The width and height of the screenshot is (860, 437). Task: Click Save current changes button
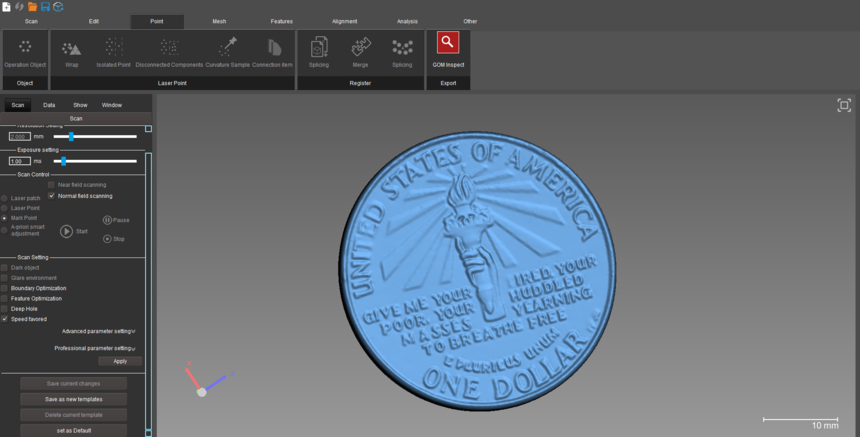73,384
